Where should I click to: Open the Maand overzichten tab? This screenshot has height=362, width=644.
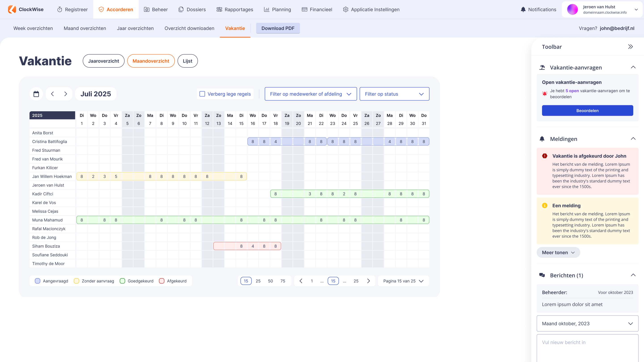point(85,28)
